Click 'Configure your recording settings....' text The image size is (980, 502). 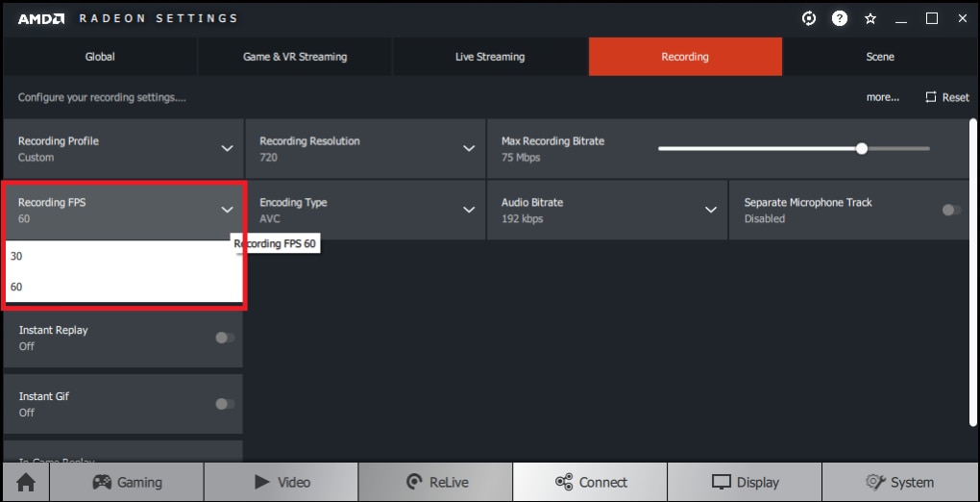[x=102, y=98]
